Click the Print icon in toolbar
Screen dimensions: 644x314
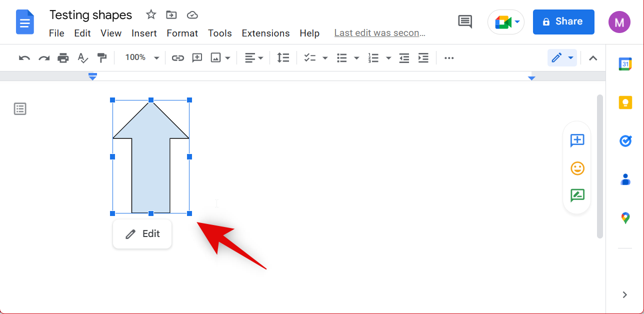pos(63,58)
